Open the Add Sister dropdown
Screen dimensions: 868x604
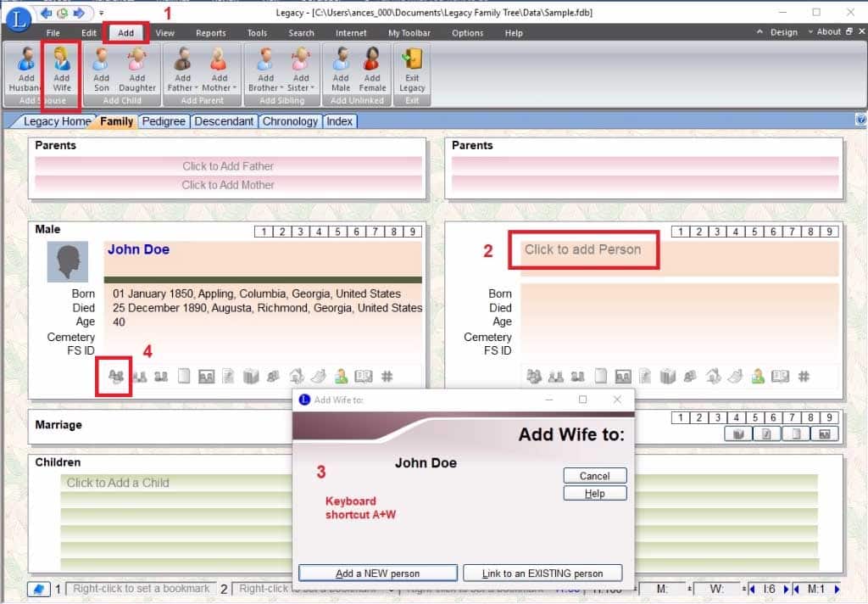[x=312, y=87]
